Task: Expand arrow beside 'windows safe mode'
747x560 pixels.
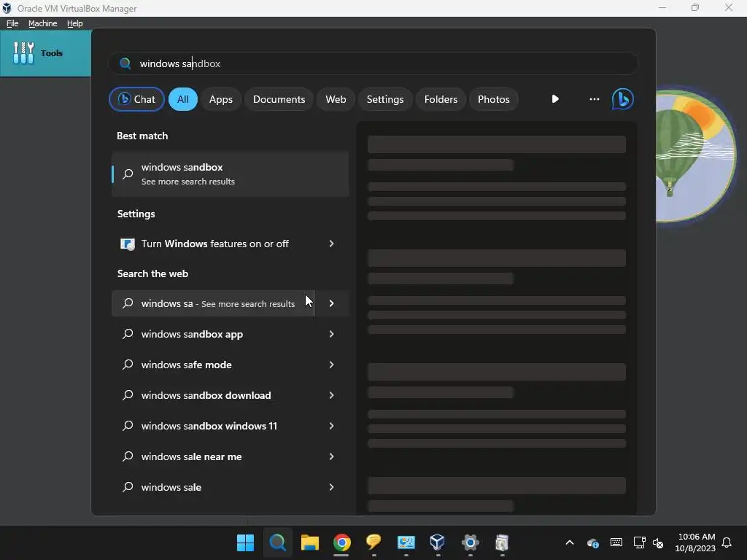Action: (332, 365)
